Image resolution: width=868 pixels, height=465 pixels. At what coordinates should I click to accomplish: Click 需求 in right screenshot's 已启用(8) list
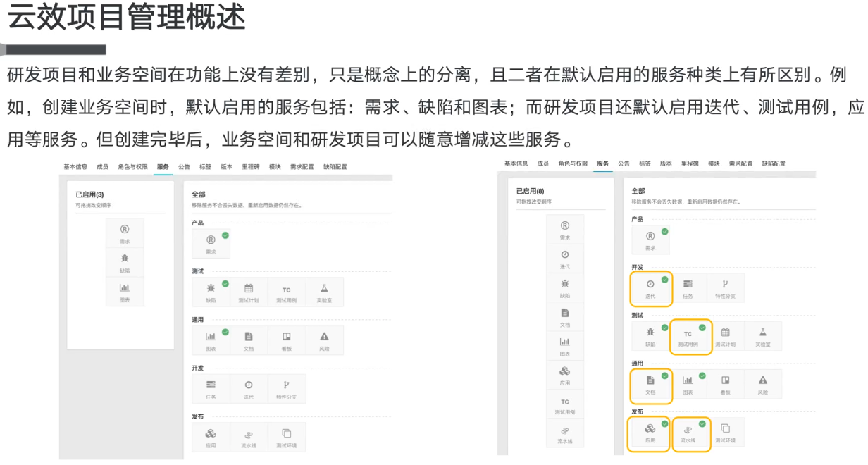point(565,230)
